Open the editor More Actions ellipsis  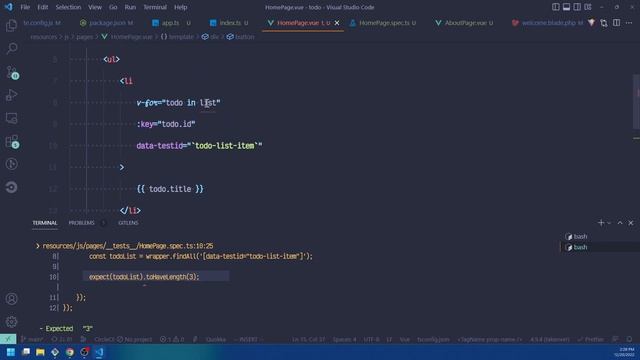629,23
